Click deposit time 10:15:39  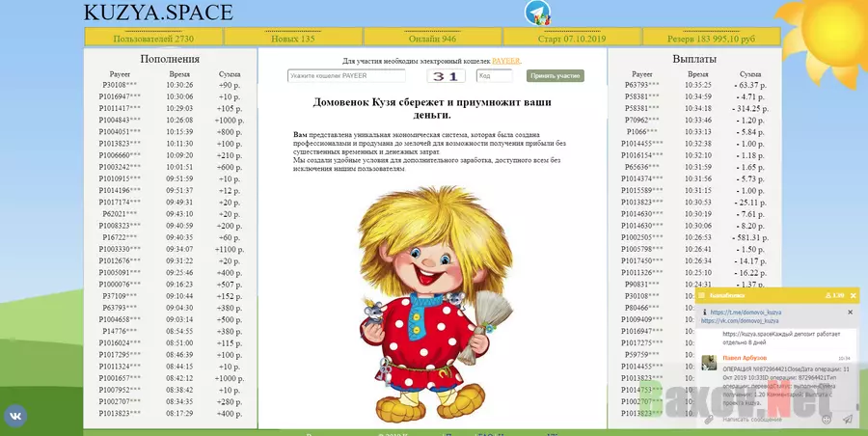(179, 132)
